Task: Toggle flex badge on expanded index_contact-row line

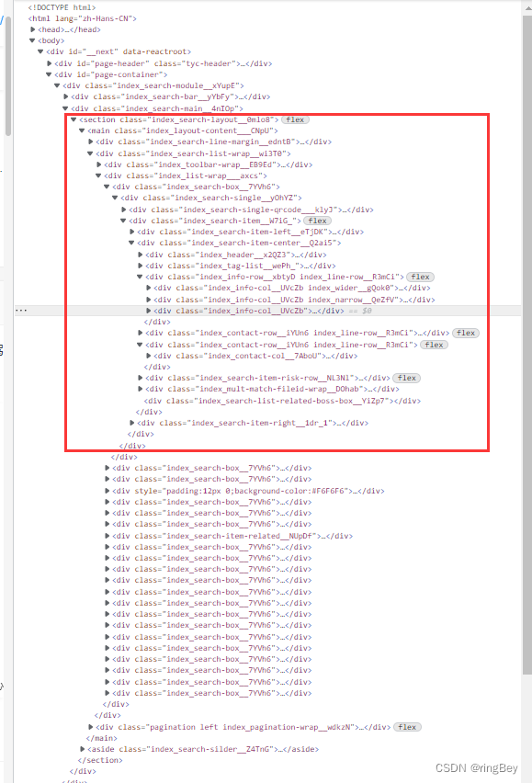Action: [x=435, y=345]
